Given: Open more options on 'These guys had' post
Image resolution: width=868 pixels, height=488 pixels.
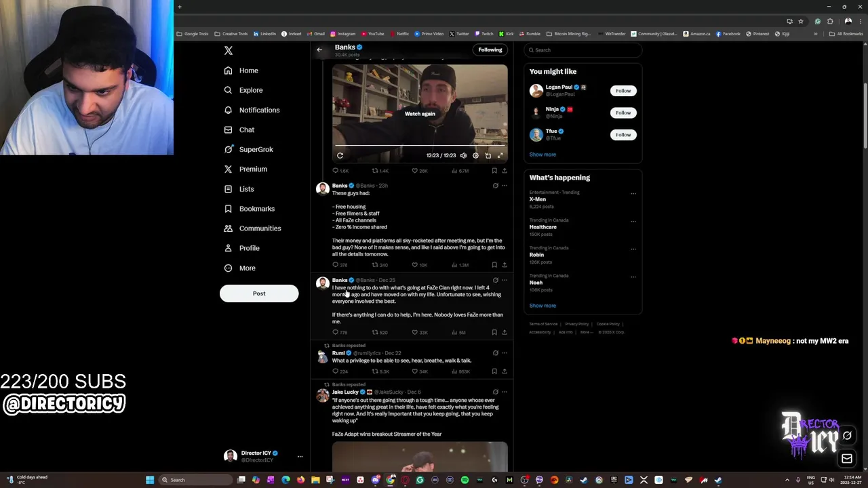Looking at the screenshot, I should click(505, 186).
